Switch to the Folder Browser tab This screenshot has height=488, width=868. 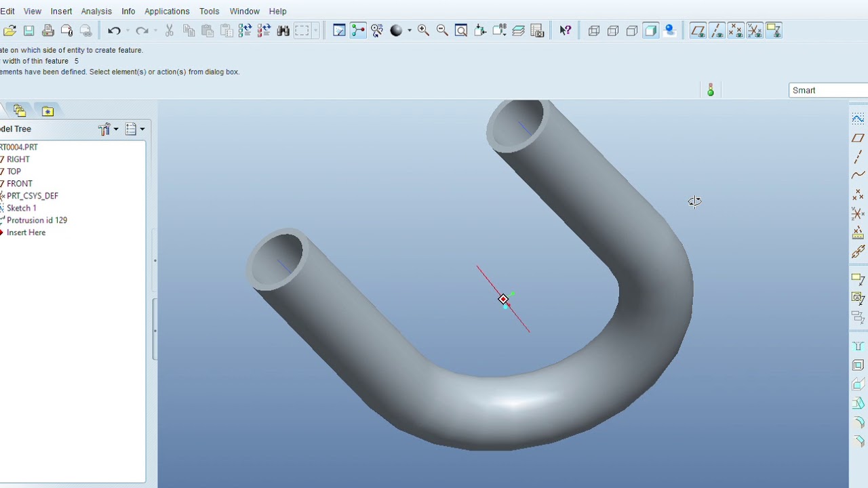pos(19,110)
